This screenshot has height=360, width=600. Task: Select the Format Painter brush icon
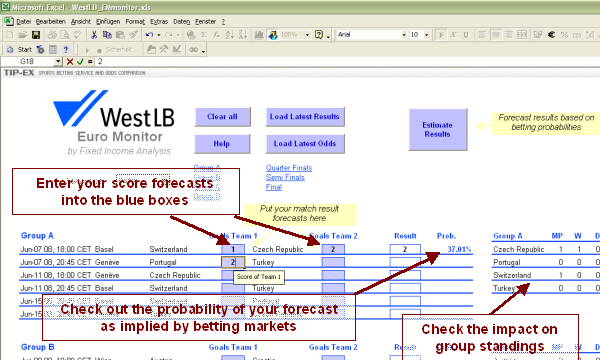click(x=133, y=35)
